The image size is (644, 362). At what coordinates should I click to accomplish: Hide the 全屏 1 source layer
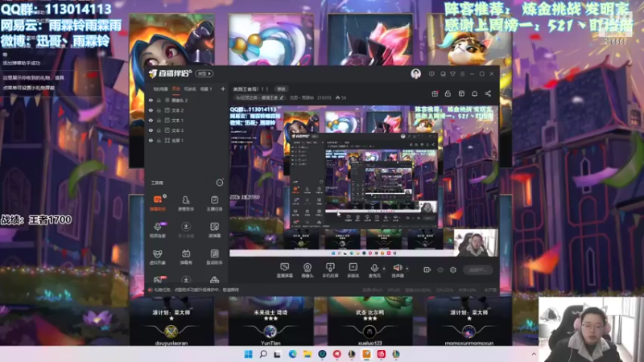point(151,140)
